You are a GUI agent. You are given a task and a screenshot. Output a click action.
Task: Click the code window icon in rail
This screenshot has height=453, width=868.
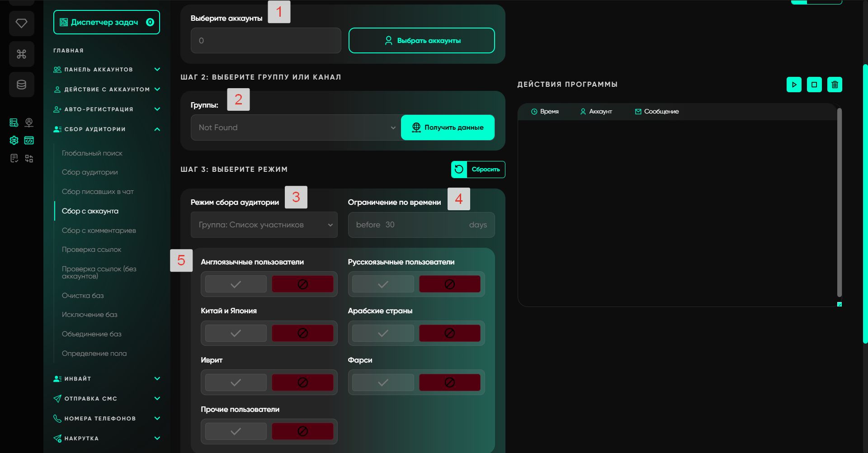29,141
